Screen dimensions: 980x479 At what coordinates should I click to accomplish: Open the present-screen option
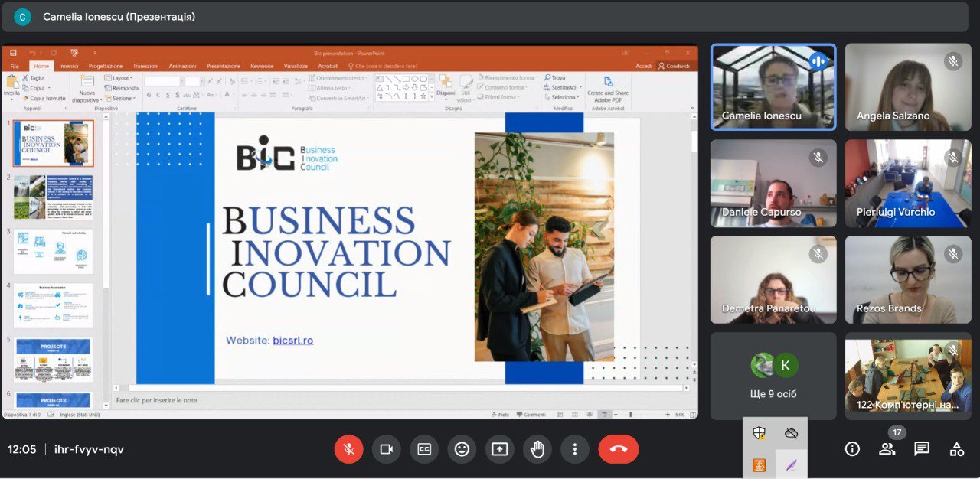tap(499, 449)
